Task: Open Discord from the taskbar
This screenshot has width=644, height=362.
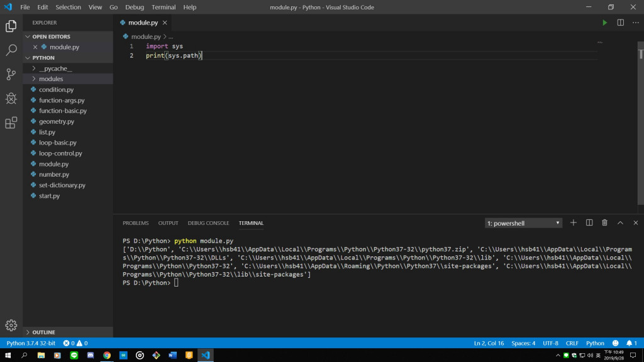Action: pyautogui.click(x=91, y=356)
